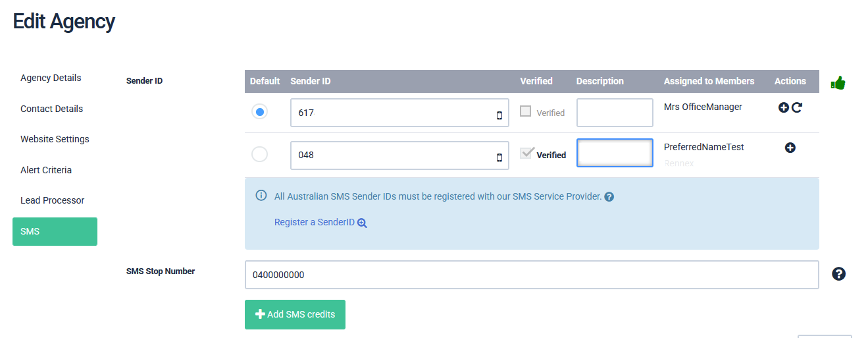Click phone icon in 617 Sender ID field

pyautogui.click(x=499, y=116)
